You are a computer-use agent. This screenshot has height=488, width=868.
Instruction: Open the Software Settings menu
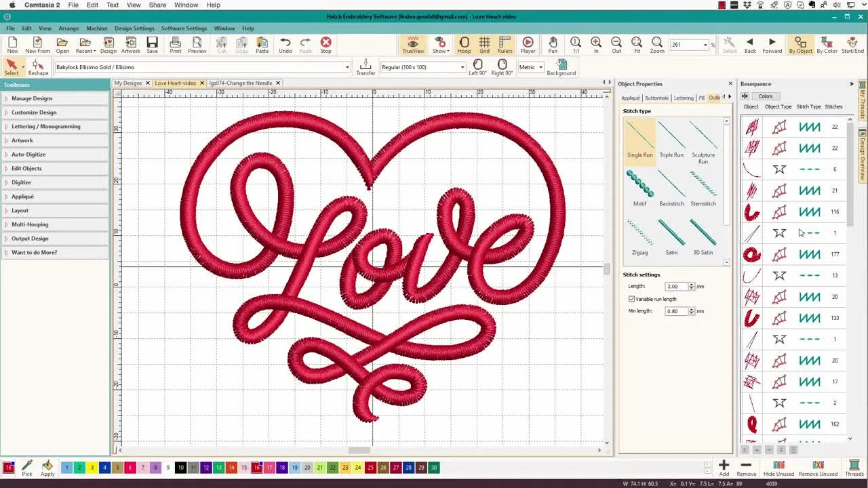[x=184, y=28]
